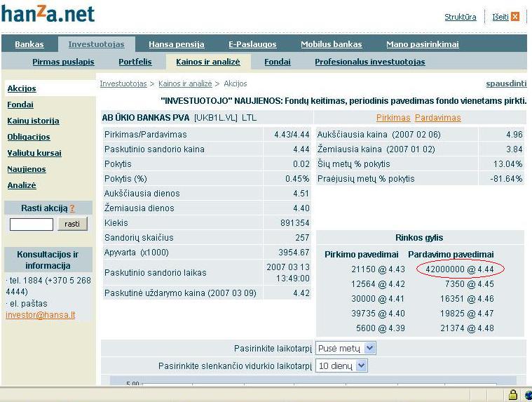Image resolution: width=532 pixels, height=402 pixels.
Task: Click the Kiekis value 891354
Action: click(x=295, y=223)
